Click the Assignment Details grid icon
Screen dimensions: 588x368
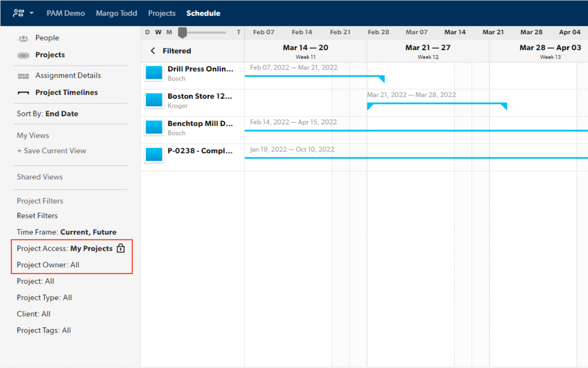coord(23,76)
